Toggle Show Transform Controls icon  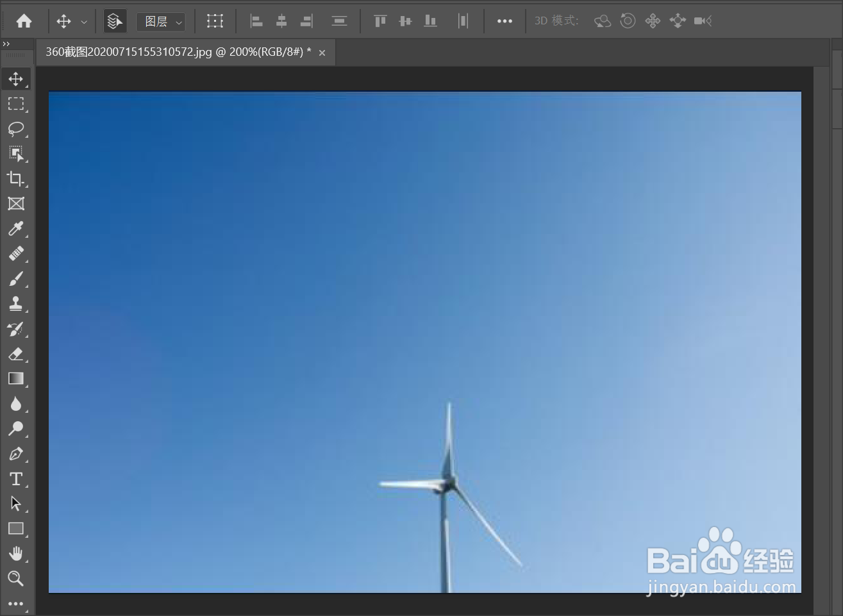(215, 21)
